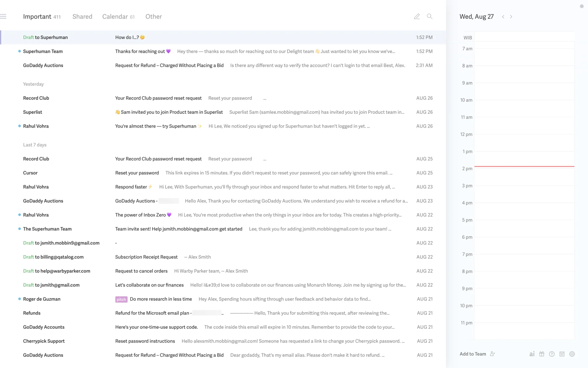This screenshot has width=588, height=368.
Task: Switch to the Shared tab
Action: coord(82,17)
